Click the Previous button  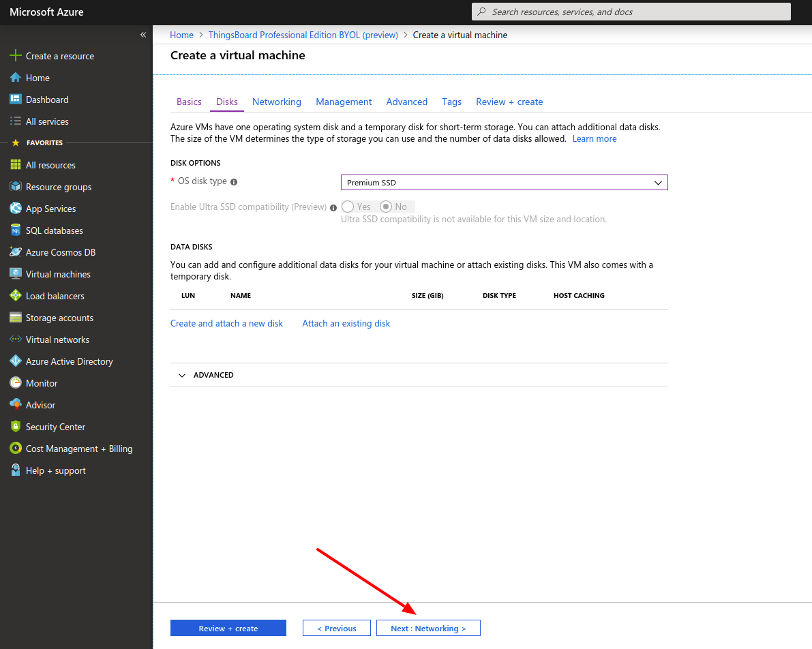[x=337, y=628]
